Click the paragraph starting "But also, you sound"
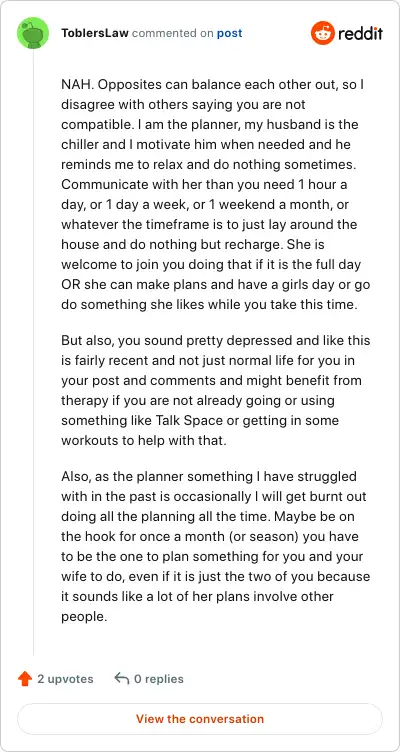This screenshot has width=400, height=752. pyautogui.click(x=216, y=390)
